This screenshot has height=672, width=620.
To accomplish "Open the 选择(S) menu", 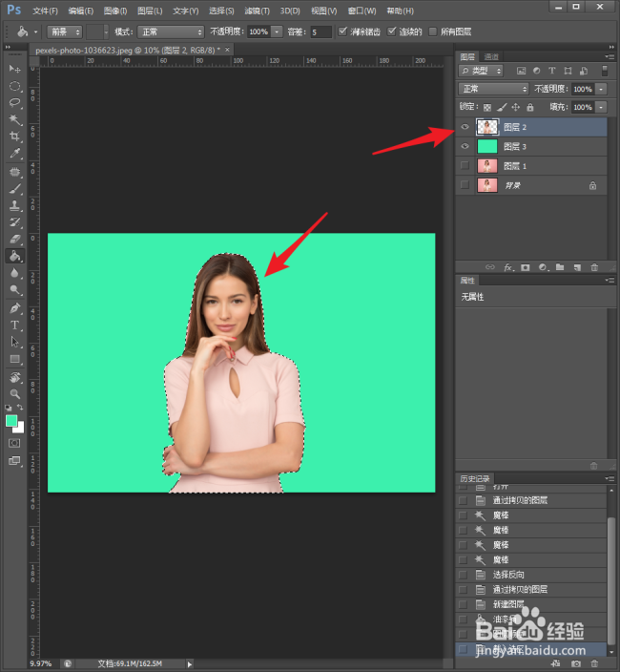I will coord(221,10).
